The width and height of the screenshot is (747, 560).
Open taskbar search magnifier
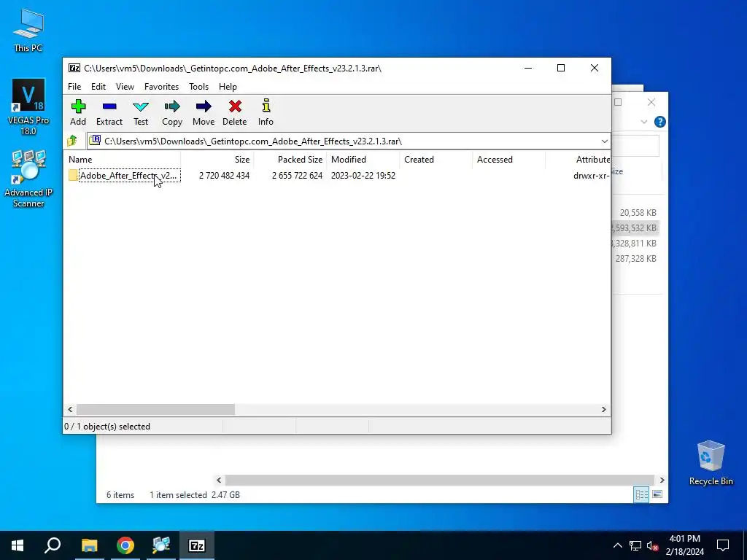tap(53, 545)
